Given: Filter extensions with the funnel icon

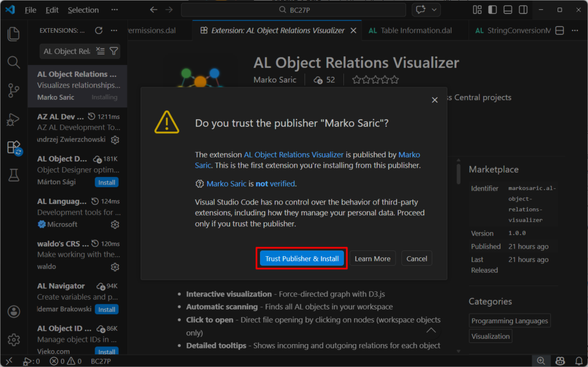Looking at the screenshot, I should tap(114, 51).
